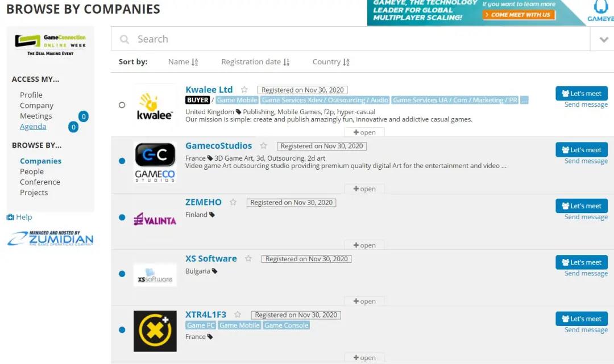This screenshot has width=614, height=364.
Task: Click tag icon next to Bulgaria
Action: (214, 271)
